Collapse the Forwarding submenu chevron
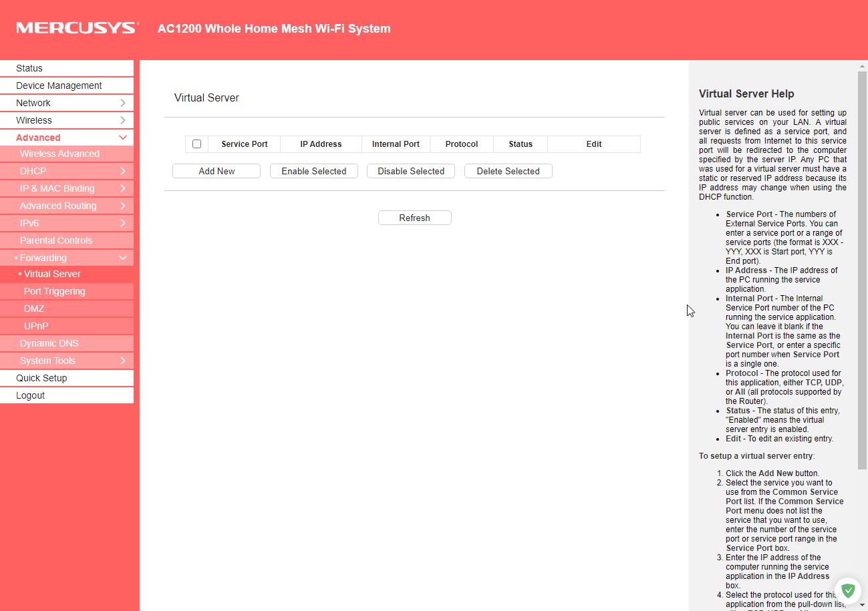The width and height of the screenshot is (868, 611). tap(123, 258)
